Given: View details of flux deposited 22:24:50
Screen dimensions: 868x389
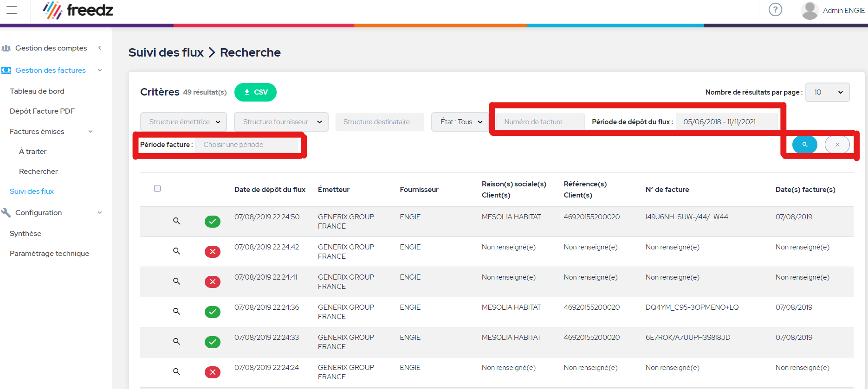Looking at the screenshot, I should [176, 221].
